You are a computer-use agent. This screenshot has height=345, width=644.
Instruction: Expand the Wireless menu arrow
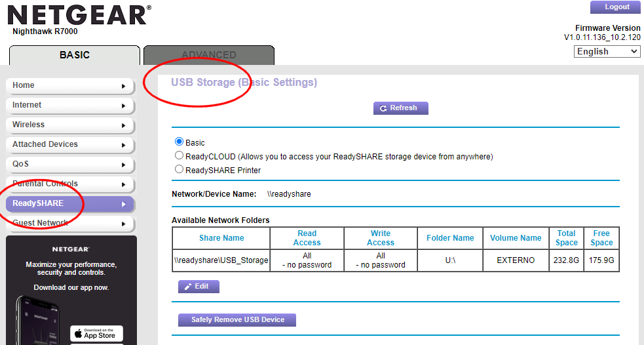click(124, 125)
